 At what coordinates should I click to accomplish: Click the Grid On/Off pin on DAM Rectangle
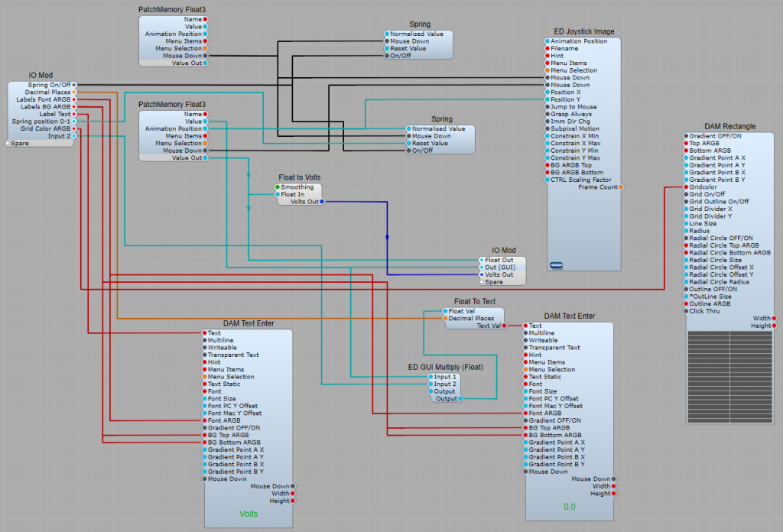tap(686, 194)
